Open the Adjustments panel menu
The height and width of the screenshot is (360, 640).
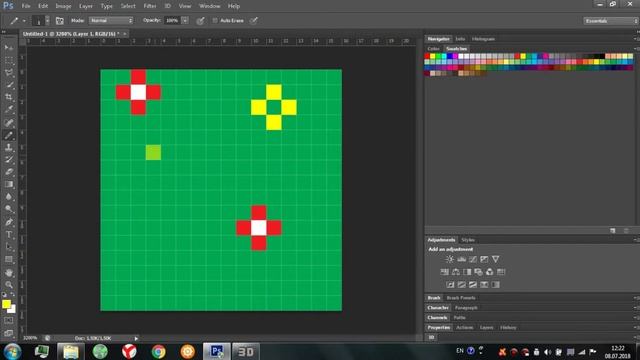(x=636, y=240)
